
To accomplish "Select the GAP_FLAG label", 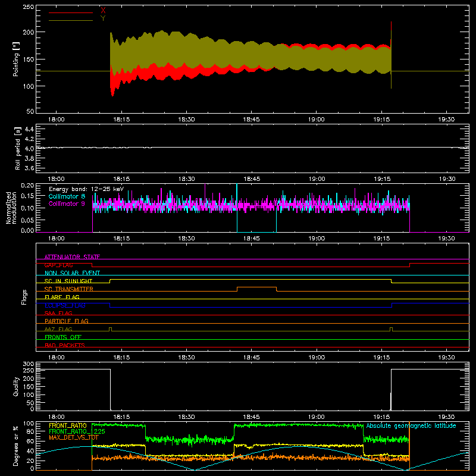I will click(58, 265).
